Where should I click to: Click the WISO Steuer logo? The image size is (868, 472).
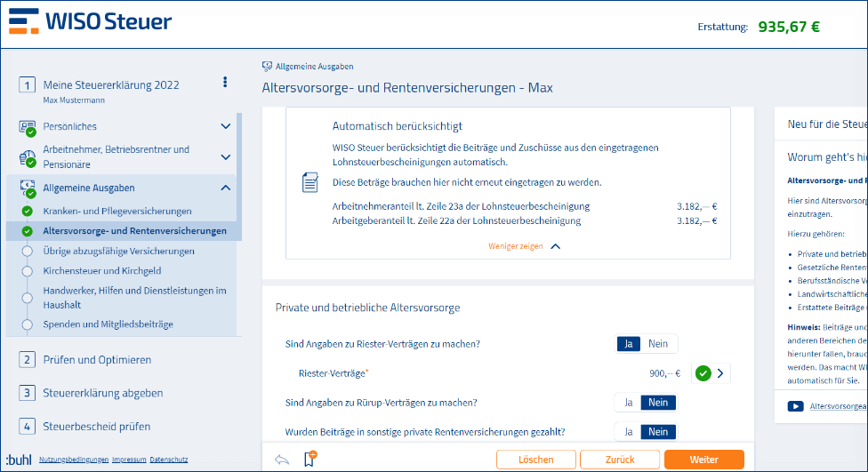90,21
